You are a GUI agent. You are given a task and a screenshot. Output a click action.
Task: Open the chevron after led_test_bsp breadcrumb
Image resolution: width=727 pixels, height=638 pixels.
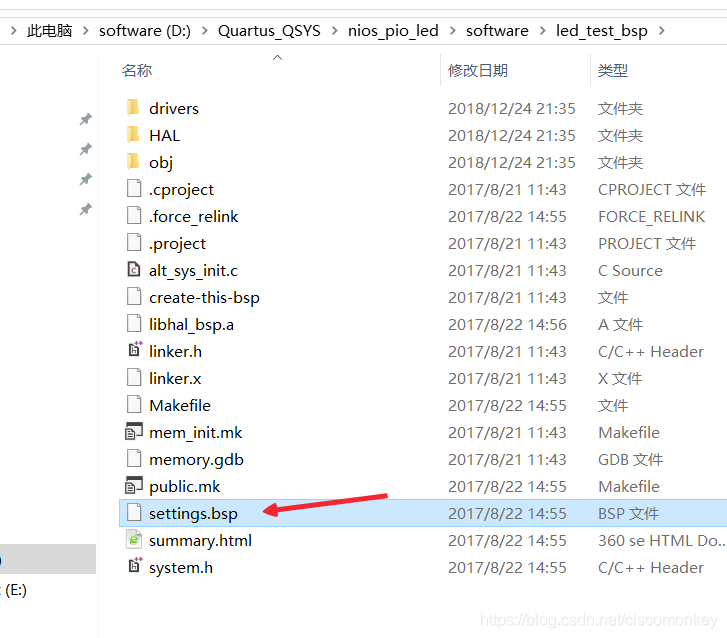point(662,31)
